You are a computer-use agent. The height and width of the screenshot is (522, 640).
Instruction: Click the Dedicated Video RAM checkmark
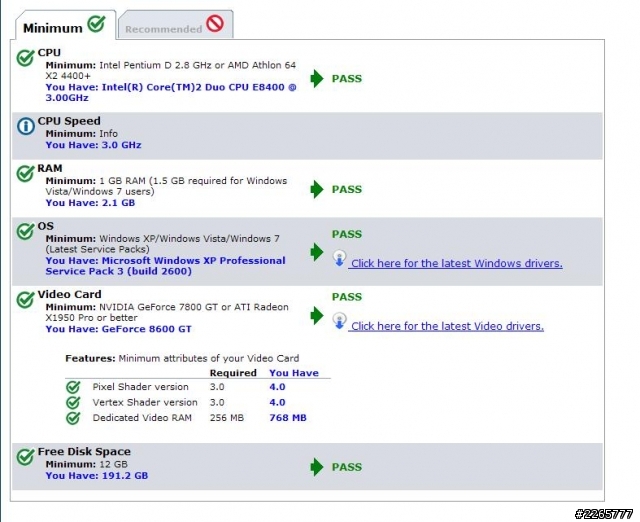click(x=73, y=418)
